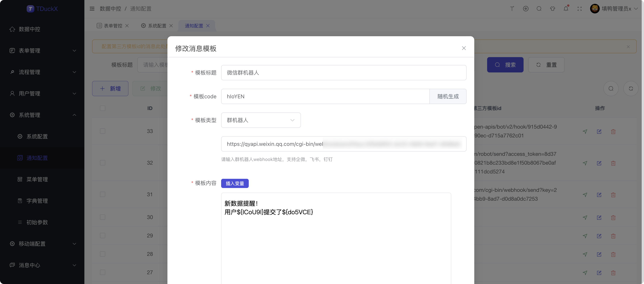Image resolution: width=644 pixels, height=284 pixels.
Task: Click the round search toggle icon above table
Action: pos(610,88)
